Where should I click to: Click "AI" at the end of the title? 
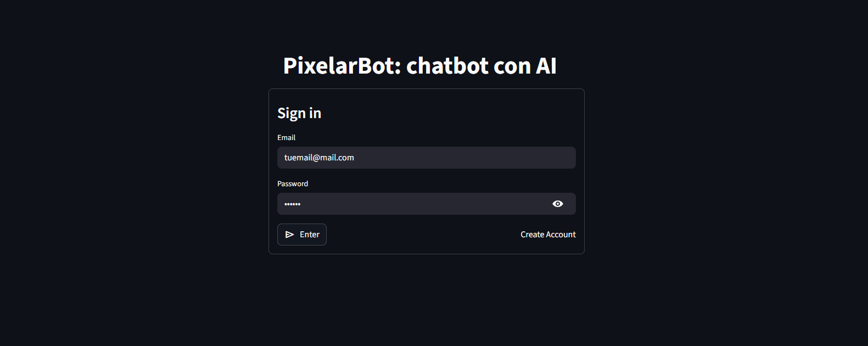pyautogui.click(x=546, y=66)
